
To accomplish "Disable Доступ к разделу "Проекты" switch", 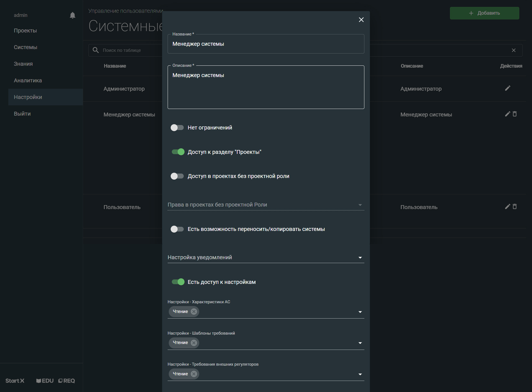I will 178,152.
